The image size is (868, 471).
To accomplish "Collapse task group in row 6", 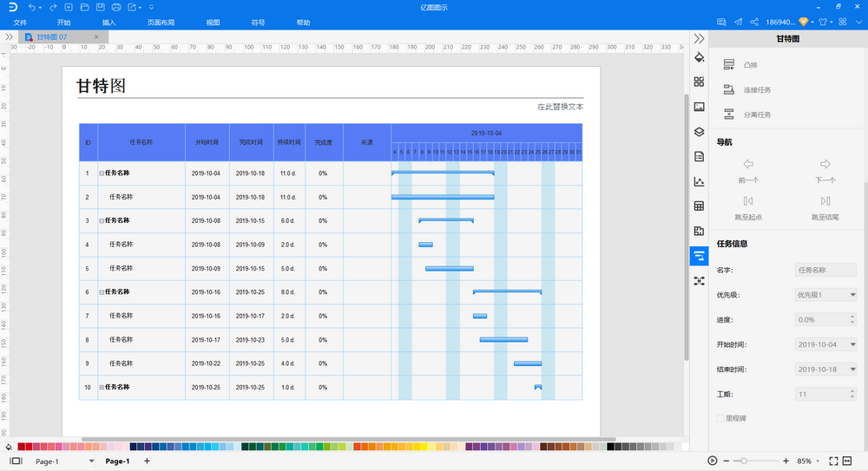I will pyautogui.click(x=102, y=292).
